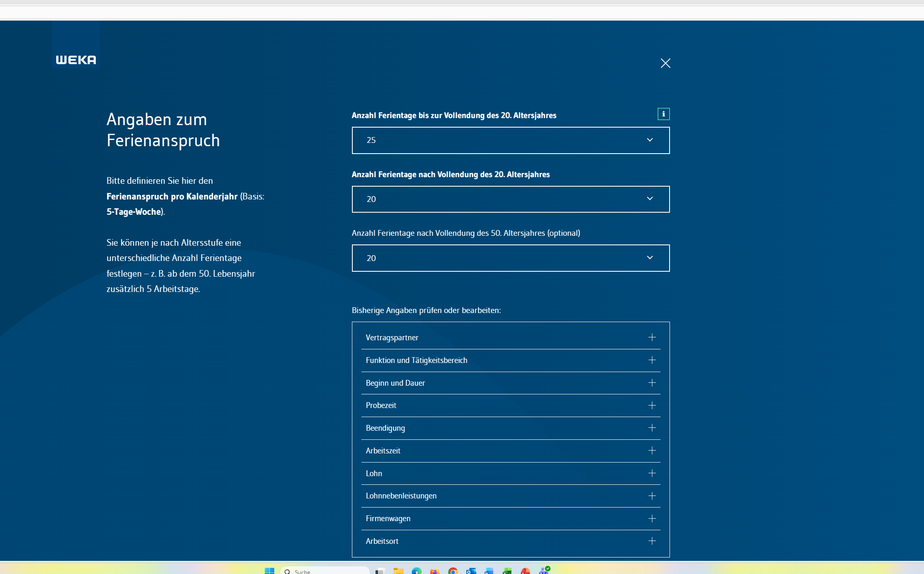Open the dropdown for Ferientage bis 20. Altersjahr
This screenshot has height=574, width=924.
click(x=511, y=140)
